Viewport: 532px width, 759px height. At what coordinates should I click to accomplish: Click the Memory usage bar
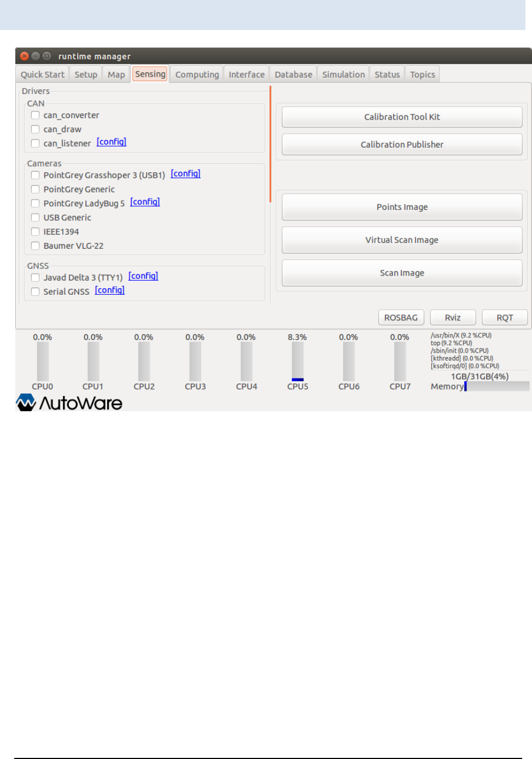496,387
